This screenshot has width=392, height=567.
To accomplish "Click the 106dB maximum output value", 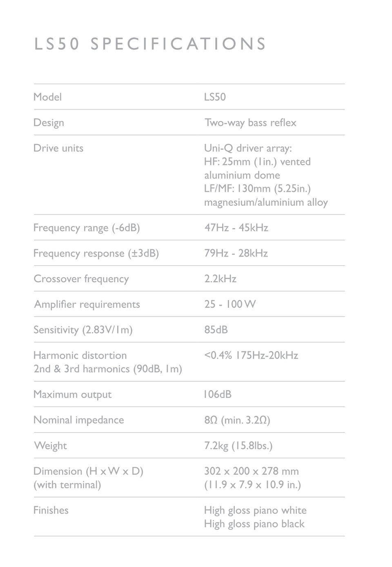I will click(x=218, y=394).
